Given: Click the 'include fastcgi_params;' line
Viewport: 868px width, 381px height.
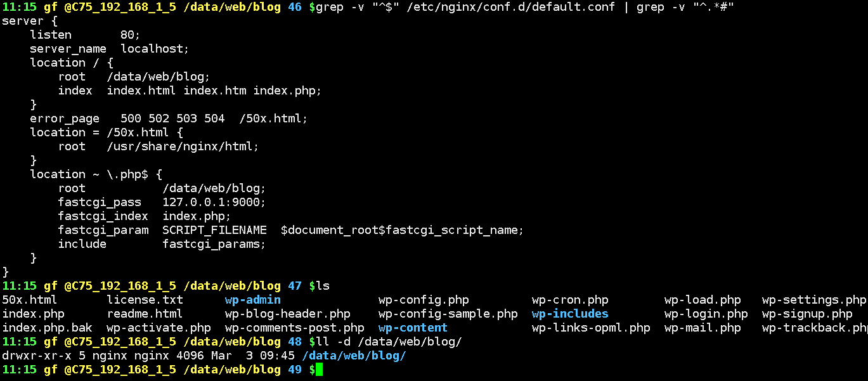Looking at the screenshot, I should coord(162,244).
